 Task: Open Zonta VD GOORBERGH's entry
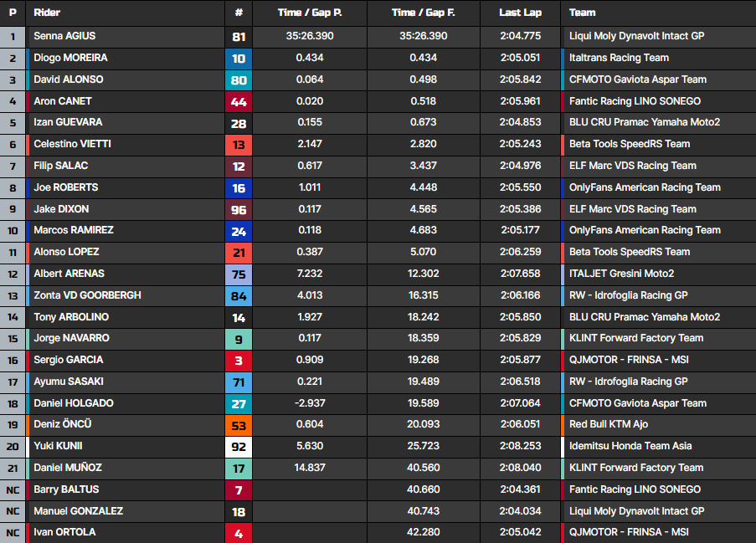pos(87,295)
